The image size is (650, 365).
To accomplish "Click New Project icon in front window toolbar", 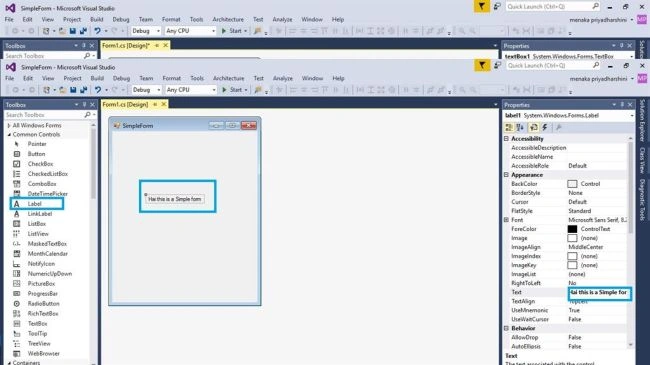I will pos(46,90).
